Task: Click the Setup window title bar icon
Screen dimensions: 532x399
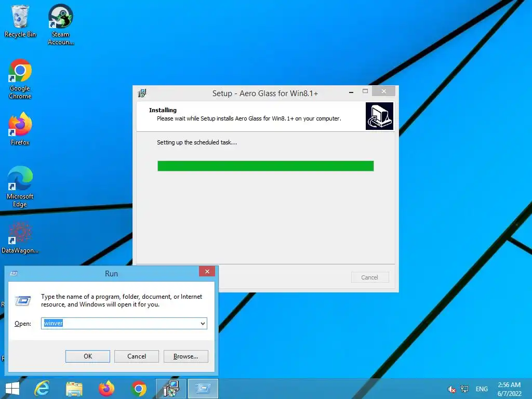Action: click(x=142, y=93)
